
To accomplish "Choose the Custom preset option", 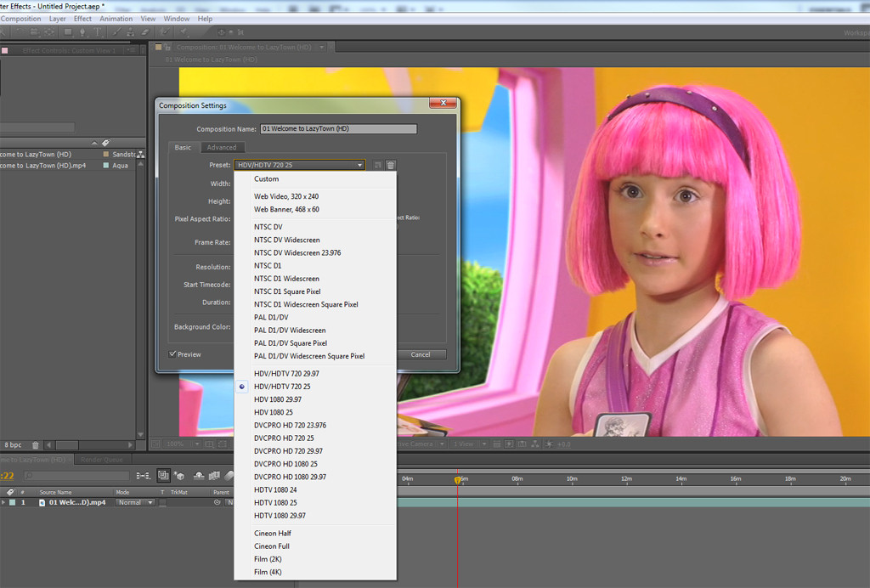I will point(315,178).
